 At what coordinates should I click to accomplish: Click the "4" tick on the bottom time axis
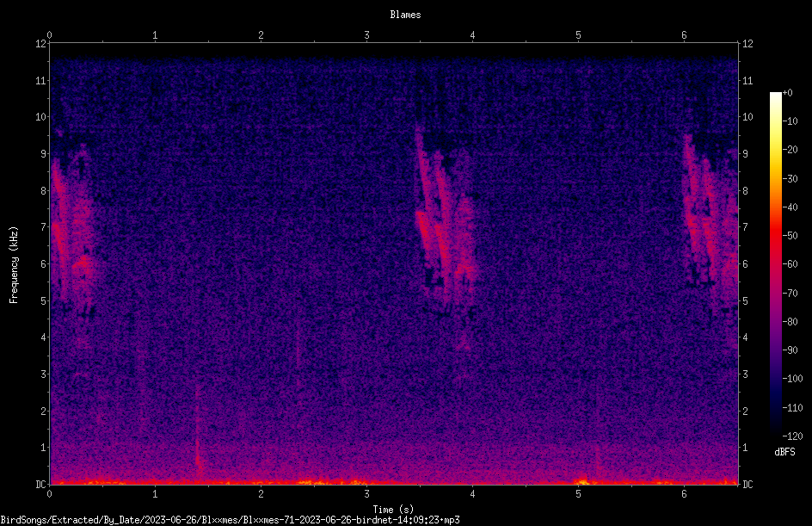click(x=473, y=494)
